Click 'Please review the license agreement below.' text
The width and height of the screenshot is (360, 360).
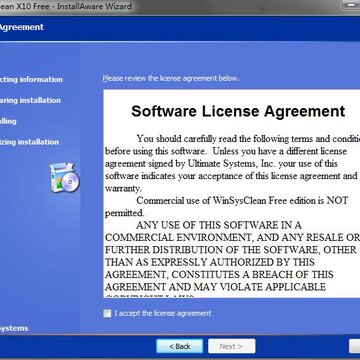pos(171,79)
